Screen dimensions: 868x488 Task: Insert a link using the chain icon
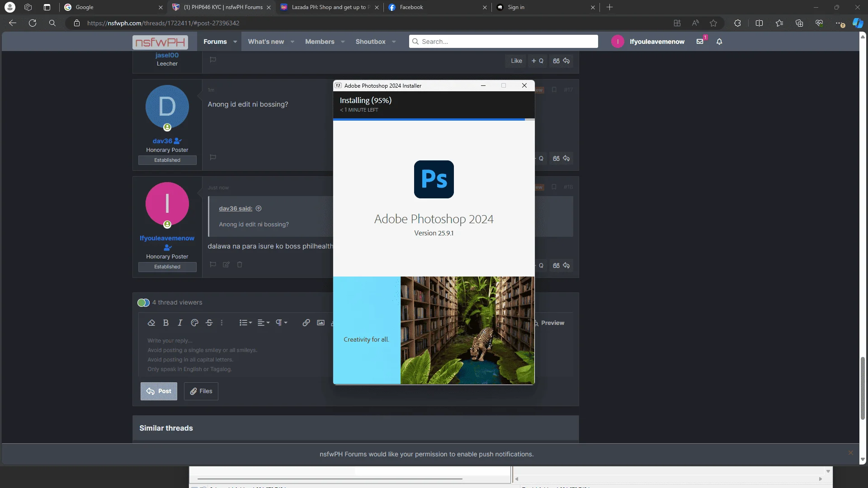[306, 323]
